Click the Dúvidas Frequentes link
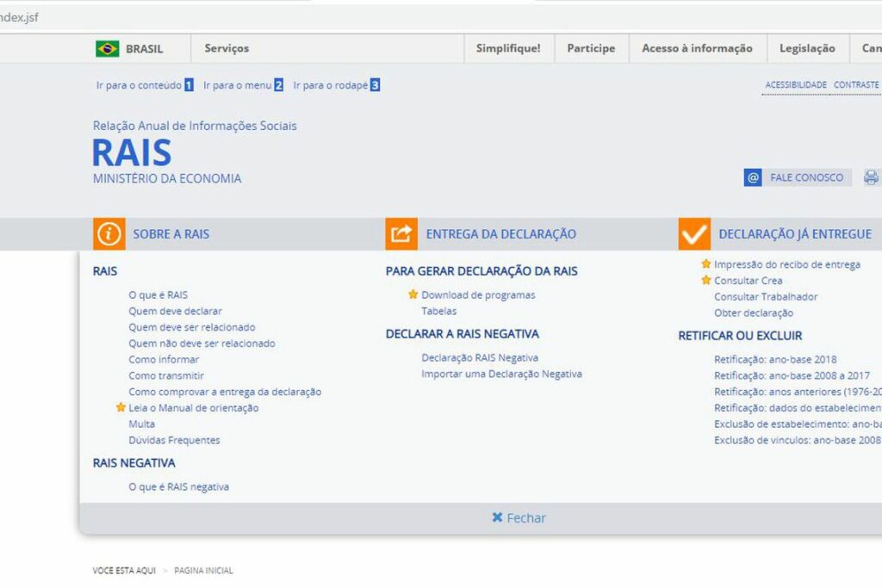 tap(174, 440)
